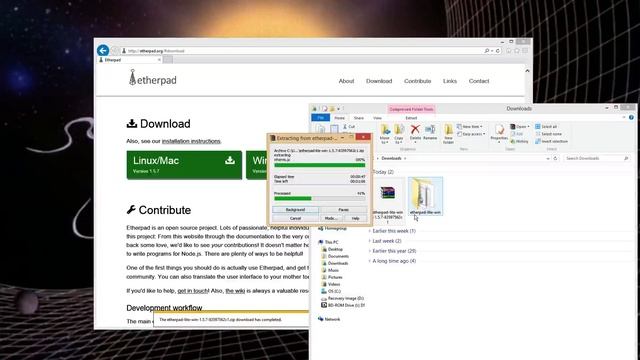
Task: Click Cancel button in extraction dialog
Action: pyautogui.click(x=296, y=218)
